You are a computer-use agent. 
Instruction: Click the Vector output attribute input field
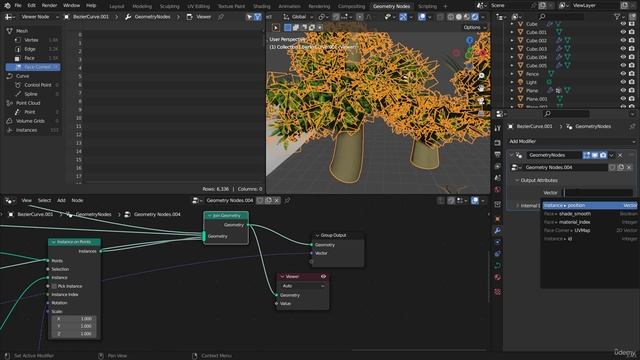pos(598,192)
